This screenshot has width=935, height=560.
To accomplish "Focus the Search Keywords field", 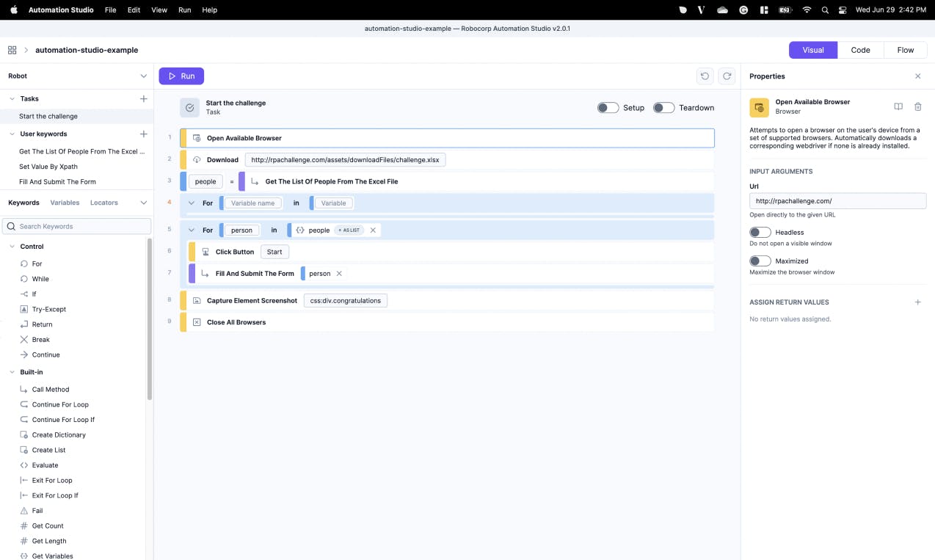I will pos(77,226).
